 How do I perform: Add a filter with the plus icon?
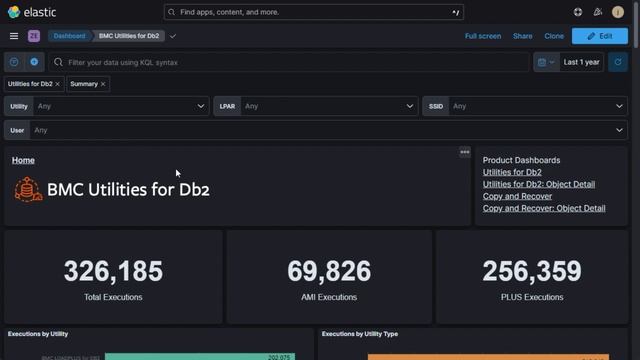(x=34, y=62)
